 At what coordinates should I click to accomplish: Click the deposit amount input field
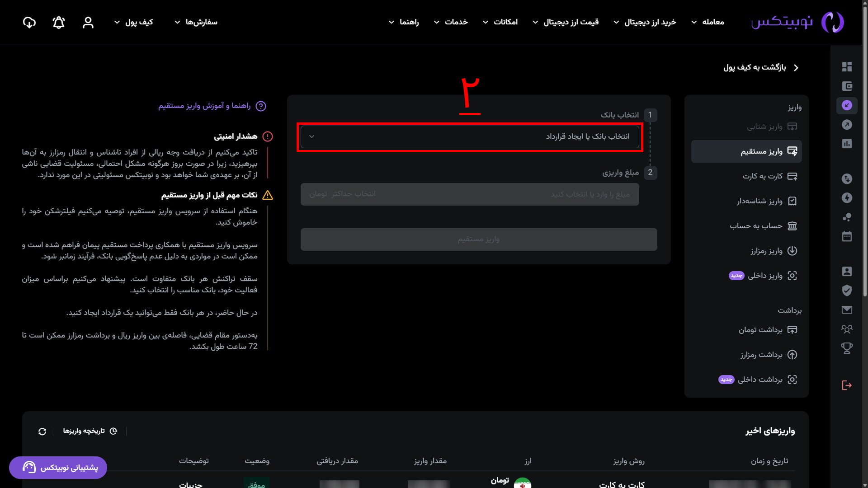pyautogui.click(x=470, y=194)
